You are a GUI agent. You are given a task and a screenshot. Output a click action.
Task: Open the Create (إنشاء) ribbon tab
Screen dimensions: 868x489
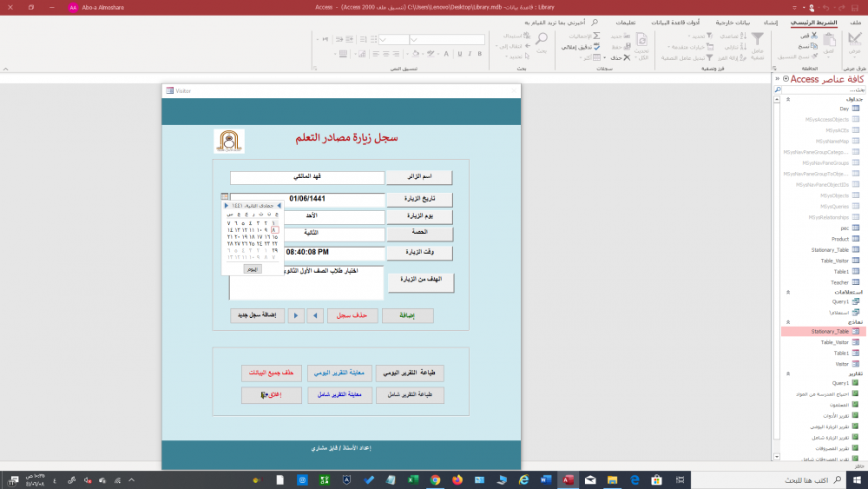[771, 23]
